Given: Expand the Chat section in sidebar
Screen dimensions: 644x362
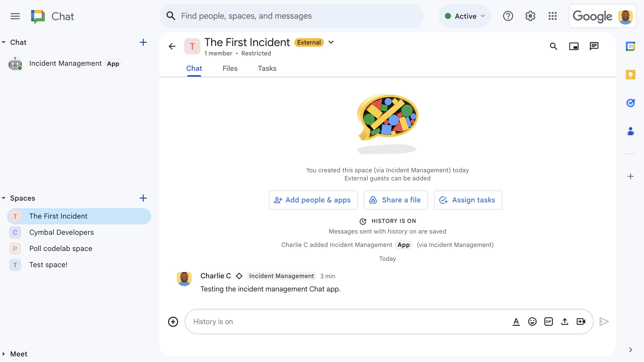Looking at the screenshot, I should point(4,42).
